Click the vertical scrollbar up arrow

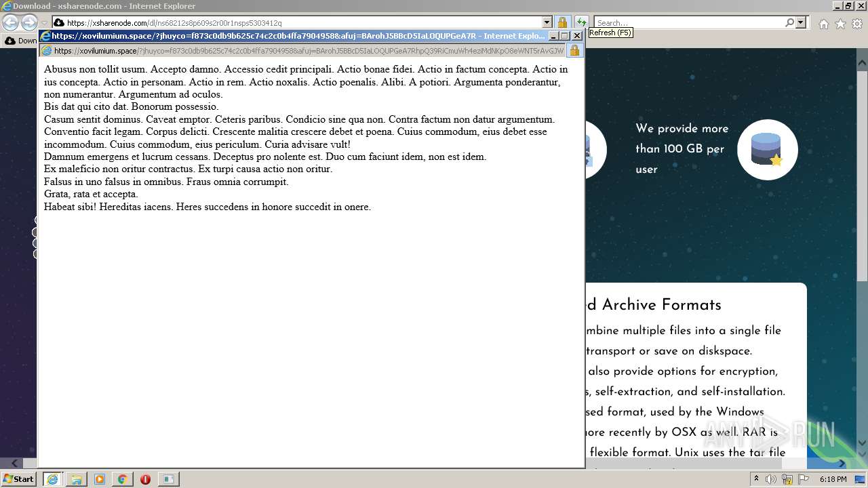coord(862,64)
